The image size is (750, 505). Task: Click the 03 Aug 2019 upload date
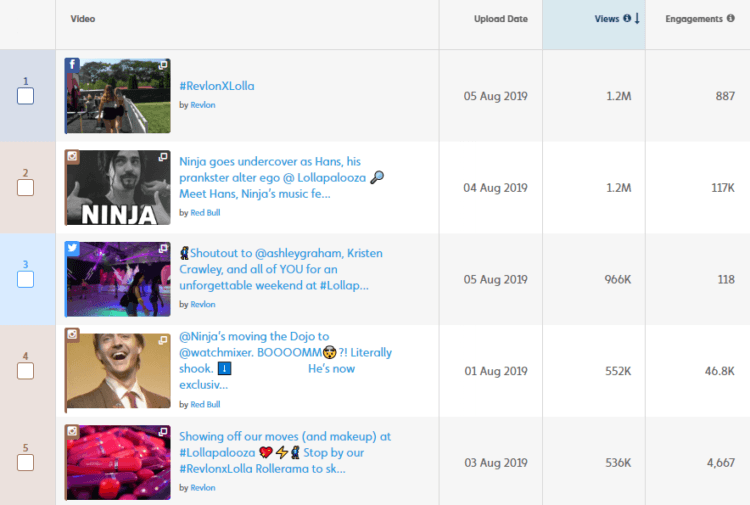coord(496,463)
